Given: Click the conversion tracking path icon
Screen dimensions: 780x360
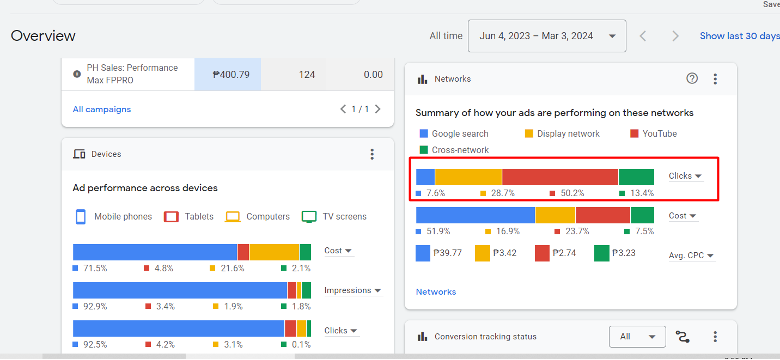Looking at the screenshot, I should coord(683,337).
